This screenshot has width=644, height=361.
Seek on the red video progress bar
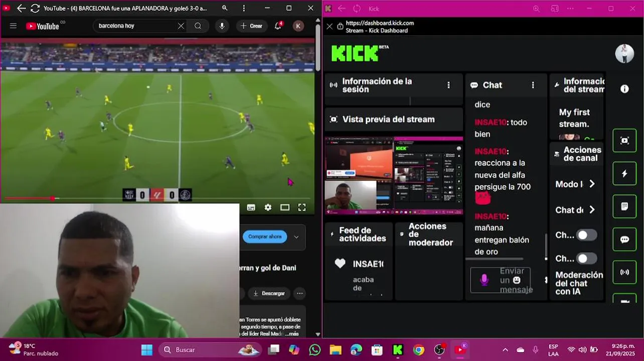(x=157, y=199)
